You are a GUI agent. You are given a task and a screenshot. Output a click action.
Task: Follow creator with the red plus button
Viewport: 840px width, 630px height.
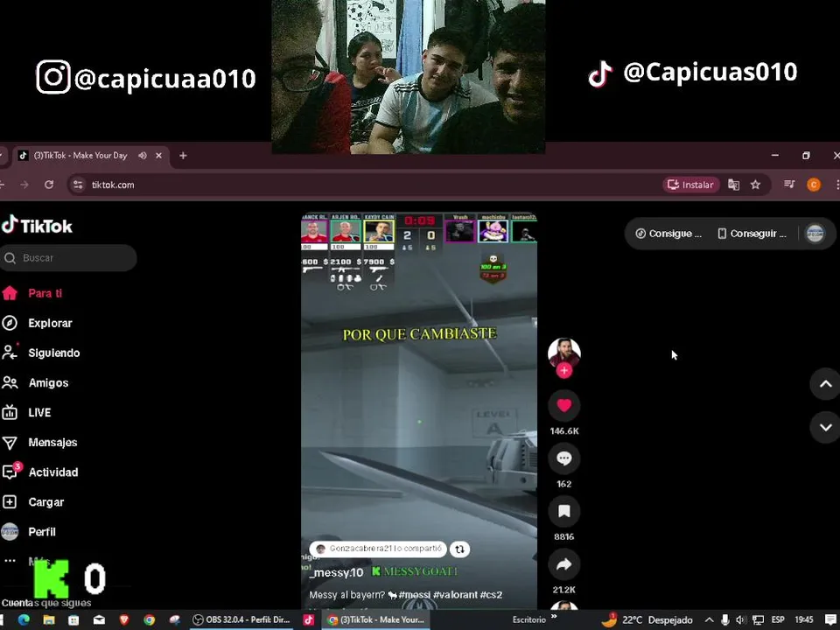coord(563,370)
